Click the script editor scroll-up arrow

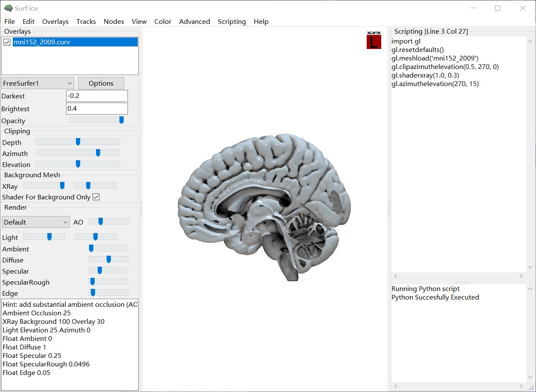pos(530,41)
